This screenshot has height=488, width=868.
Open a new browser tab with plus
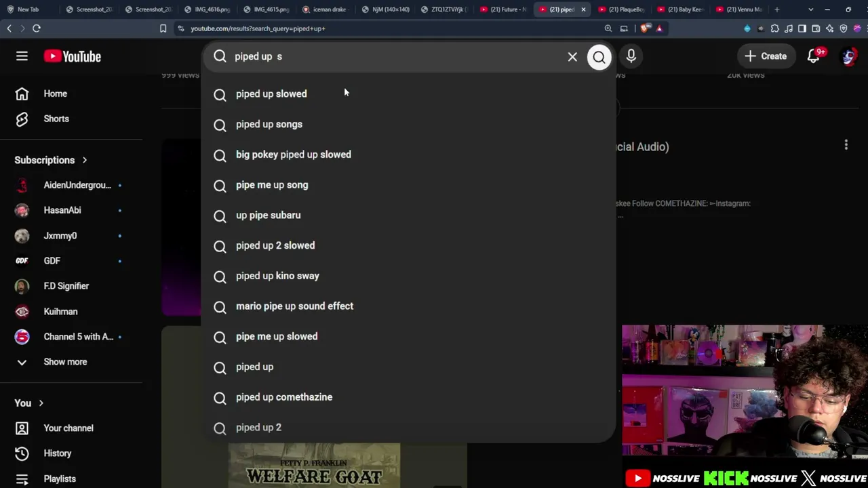[777, 9]
